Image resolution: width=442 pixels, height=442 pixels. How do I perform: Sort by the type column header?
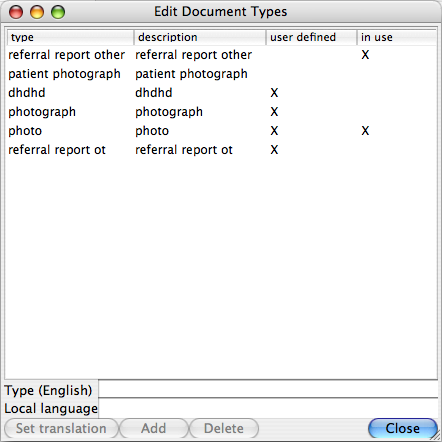pos(70,37)
